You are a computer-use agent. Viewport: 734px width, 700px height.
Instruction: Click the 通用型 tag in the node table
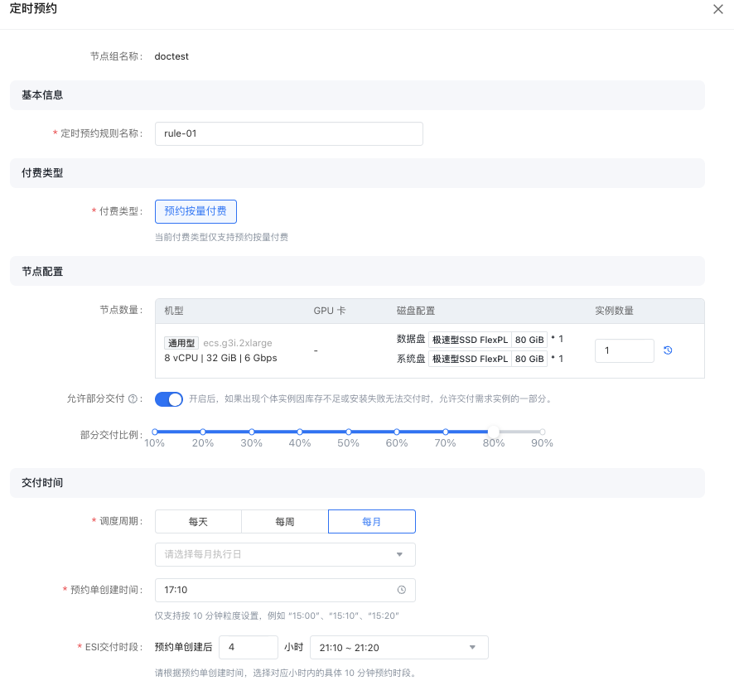tap(181, 343)
